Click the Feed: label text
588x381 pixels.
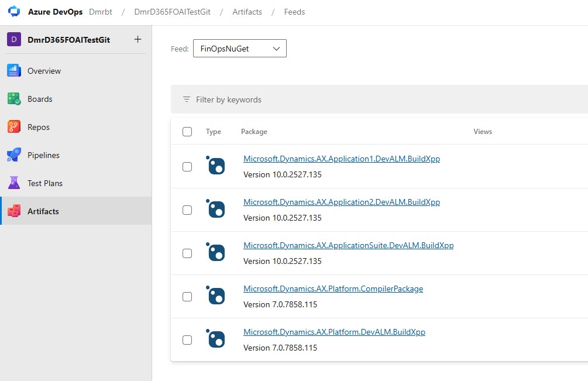[180, 49]
